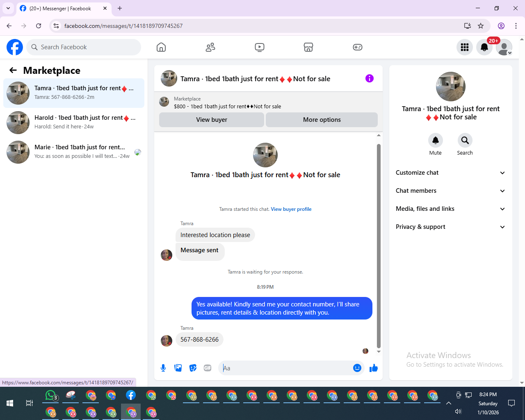The height and width of the screenshot is (420, 525).
Task: Bookmark this page with the star icon
Action: (481, 26)
